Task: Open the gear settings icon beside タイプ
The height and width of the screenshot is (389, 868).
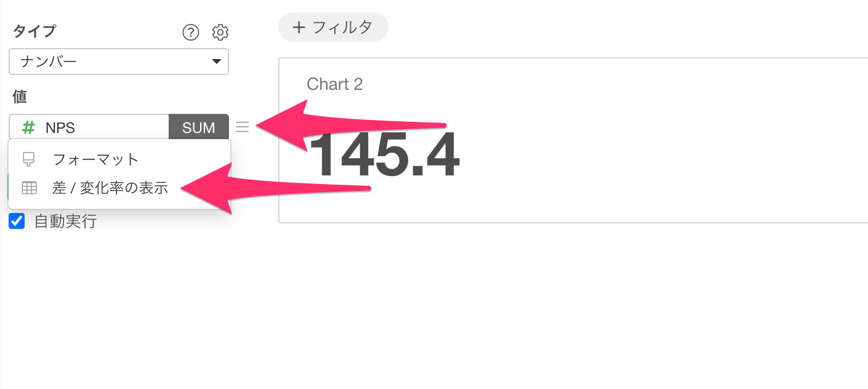Action: pyautogui.click(x=220, y=32)
